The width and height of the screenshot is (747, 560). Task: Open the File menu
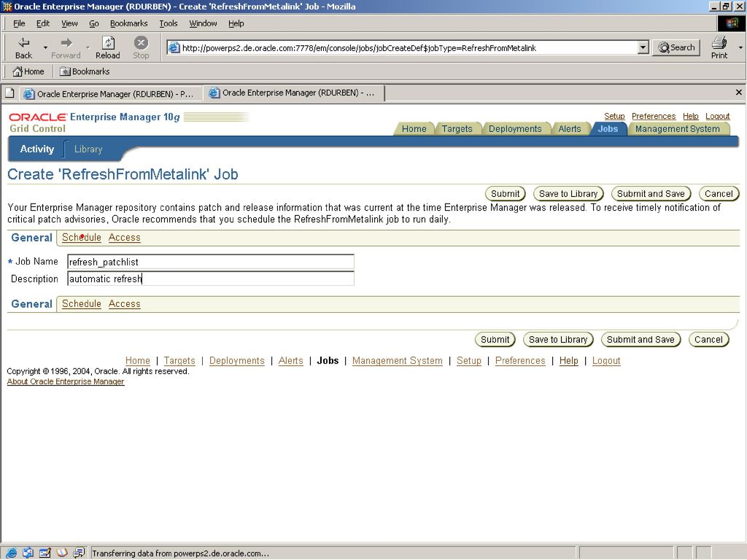[19, 23]
